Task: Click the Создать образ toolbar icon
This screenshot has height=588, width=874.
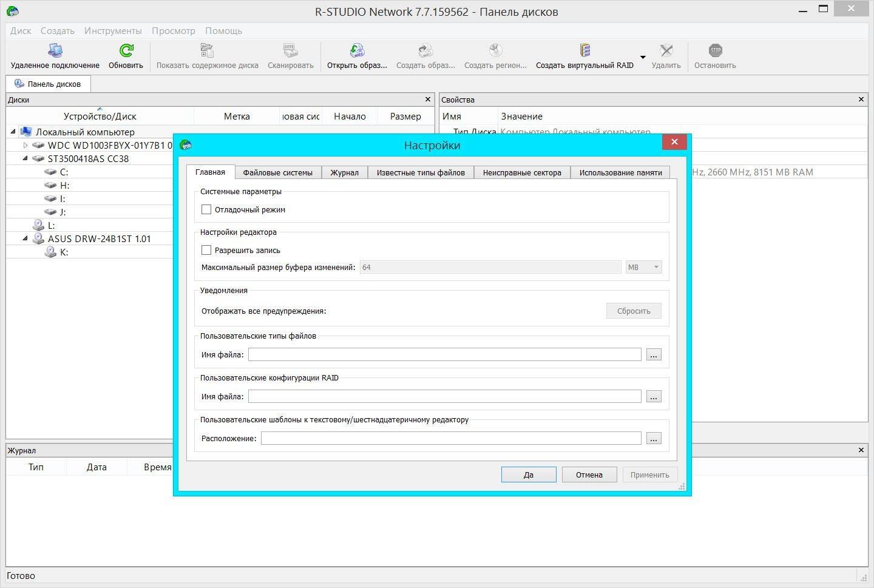Action: 425,50
